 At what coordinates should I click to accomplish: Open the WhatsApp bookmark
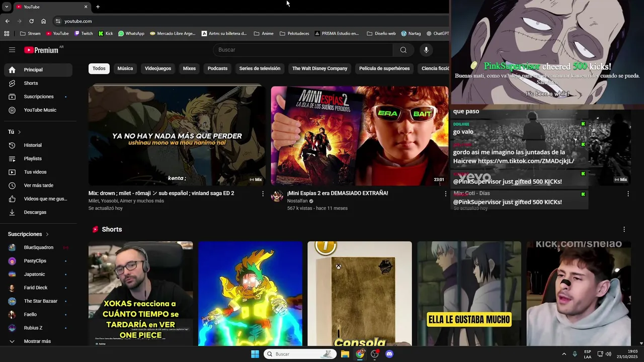tap(131, 34)
